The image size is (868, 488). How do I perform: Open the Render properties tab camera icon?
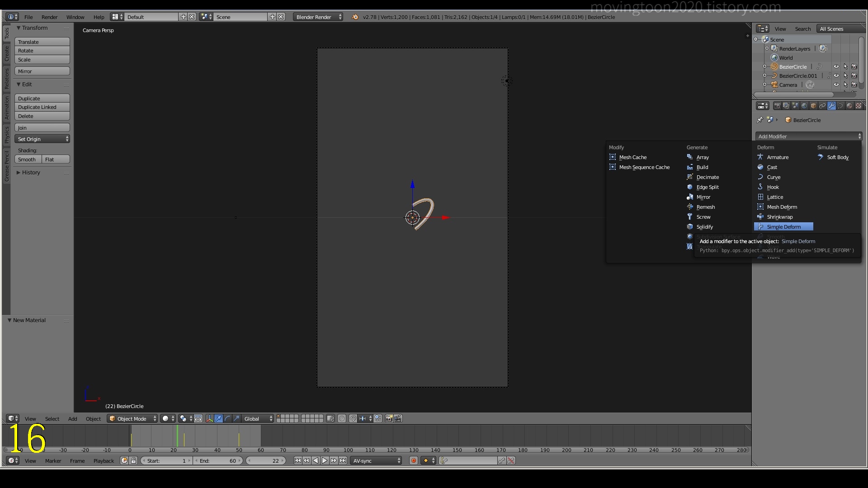point(777,106)
